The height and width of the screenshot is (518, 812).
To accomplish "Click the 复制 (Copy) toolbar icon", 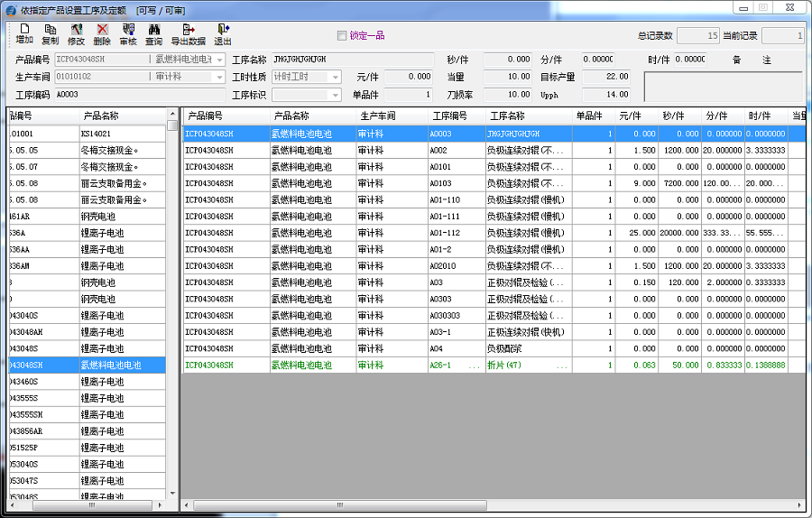I will [x=50, y=34].
